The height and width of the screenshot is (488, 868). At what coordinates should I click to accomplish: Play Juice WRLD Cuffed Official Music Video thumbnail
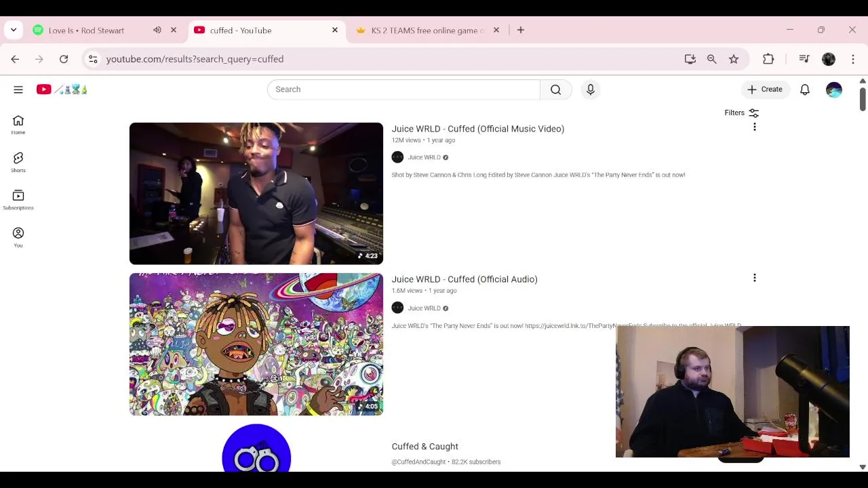(x=256, y=193)
